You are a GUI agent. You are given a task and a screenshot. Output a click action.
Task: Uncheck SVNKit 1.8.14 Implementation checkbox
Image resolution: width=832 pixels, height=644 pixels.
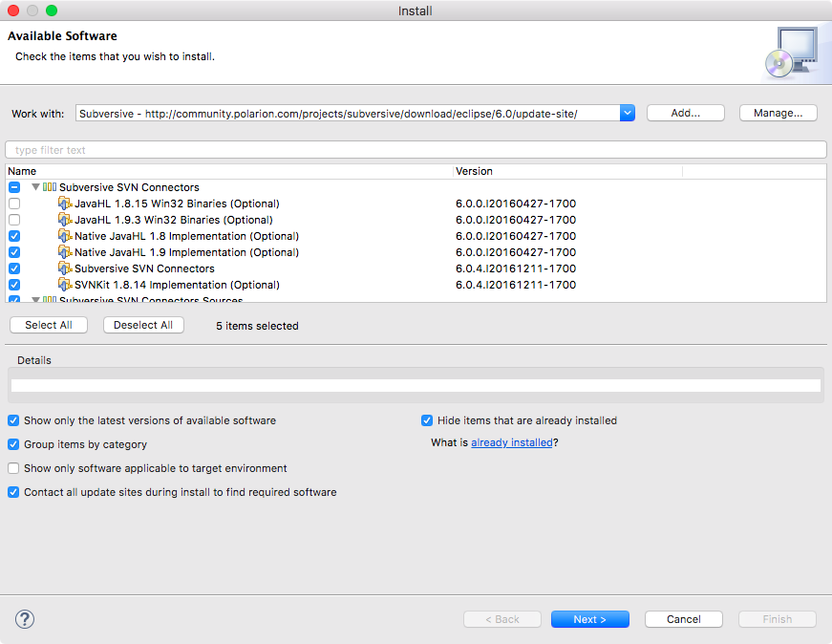14,285
